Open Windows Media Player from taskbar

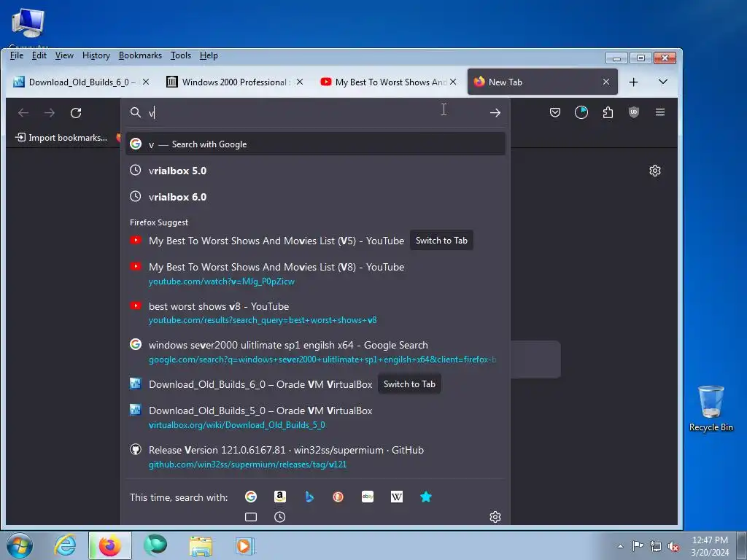tap(245, 545)
